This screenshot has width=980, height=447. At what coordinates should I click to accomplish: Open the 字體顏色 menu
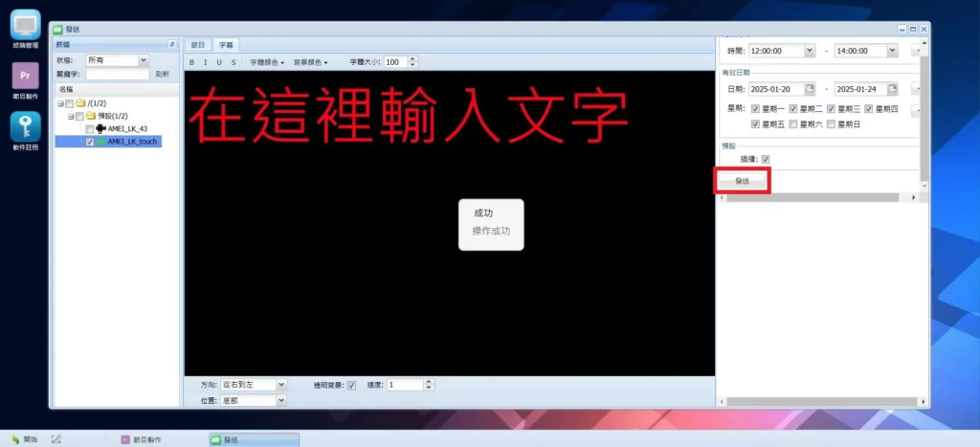click(x=267, y=62)
